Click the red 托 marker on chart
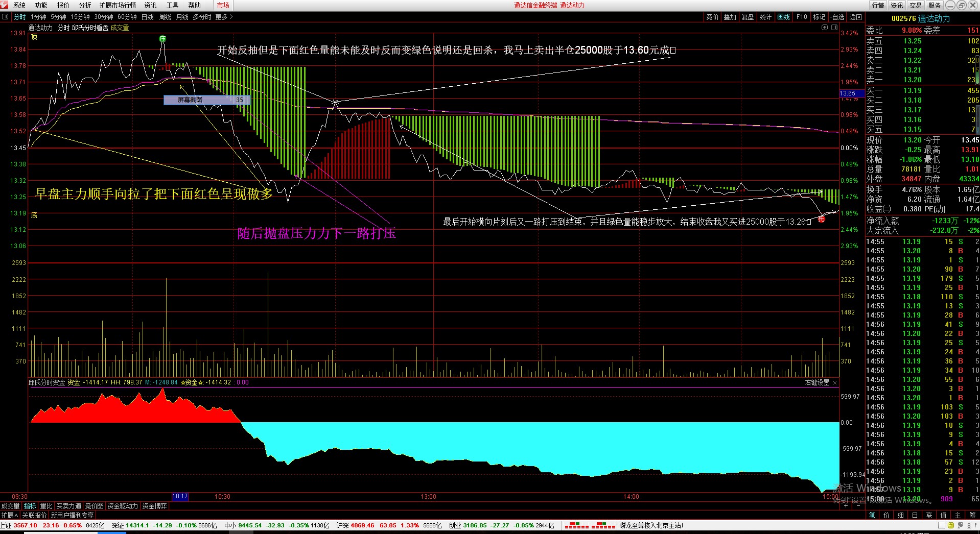This screenshot has height=534, width=980. pyautogui.click(x=821, y=219)
